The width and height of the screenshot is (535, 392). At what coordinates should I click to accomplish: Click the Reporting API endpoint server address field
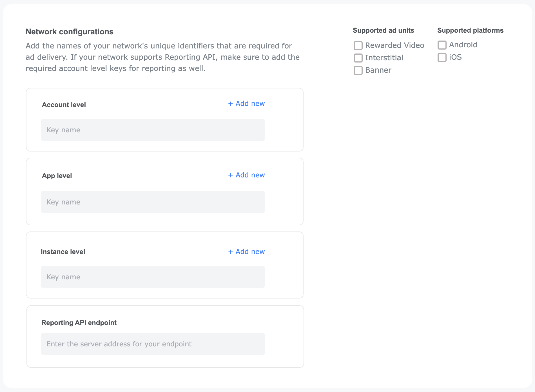(x=153, y=344)
